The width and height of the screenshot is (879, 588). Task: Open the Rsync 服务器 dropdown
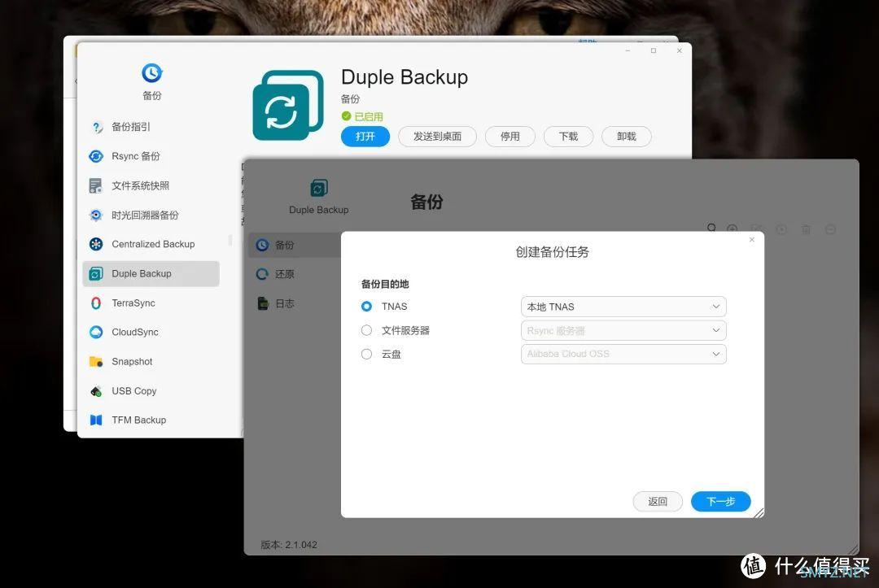(x=623, y=330)
